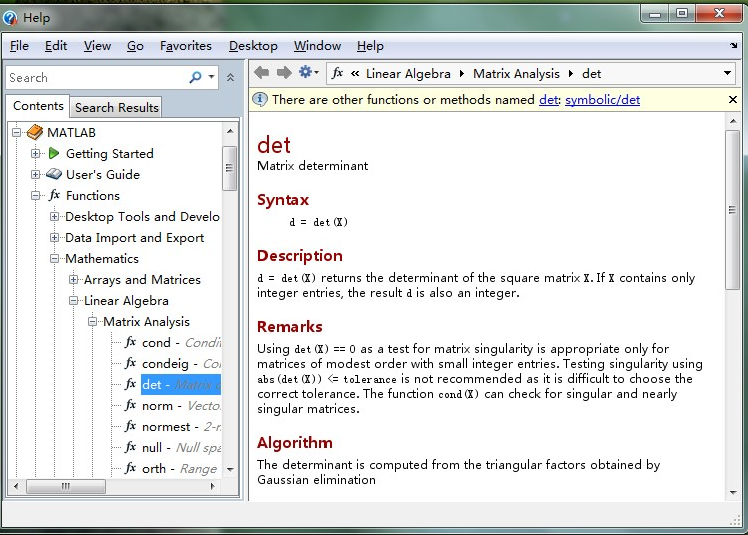Select the null function entry
Image resolution: width=748 pixels, height=535 pixels.
[181, 447]
